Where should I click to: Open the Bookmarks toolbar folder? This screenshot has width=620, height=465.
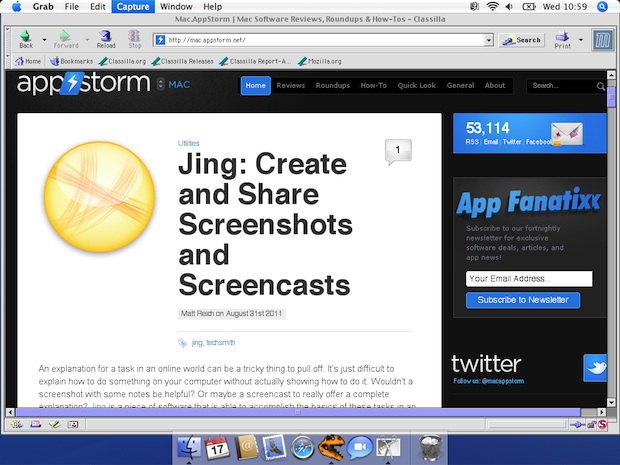71,61
